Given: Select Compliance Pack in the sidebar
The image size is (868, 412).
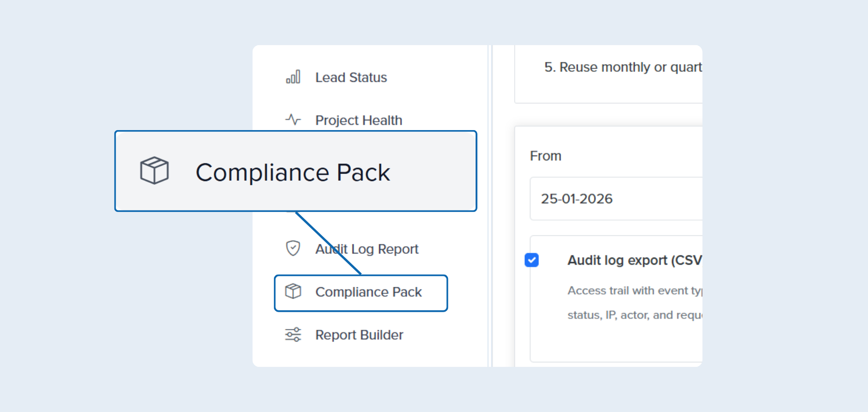Looking at the screenshot, I should (x=368, y=292).
